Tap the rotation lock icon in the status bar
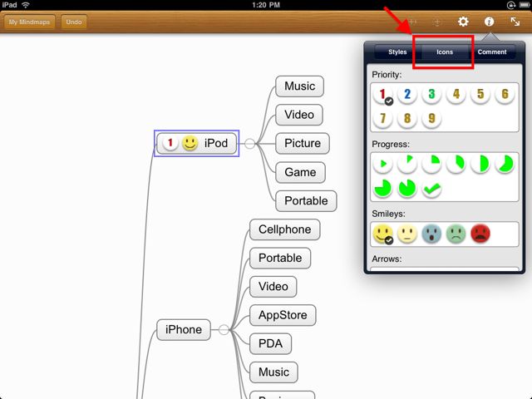 [x=510, y=5]
